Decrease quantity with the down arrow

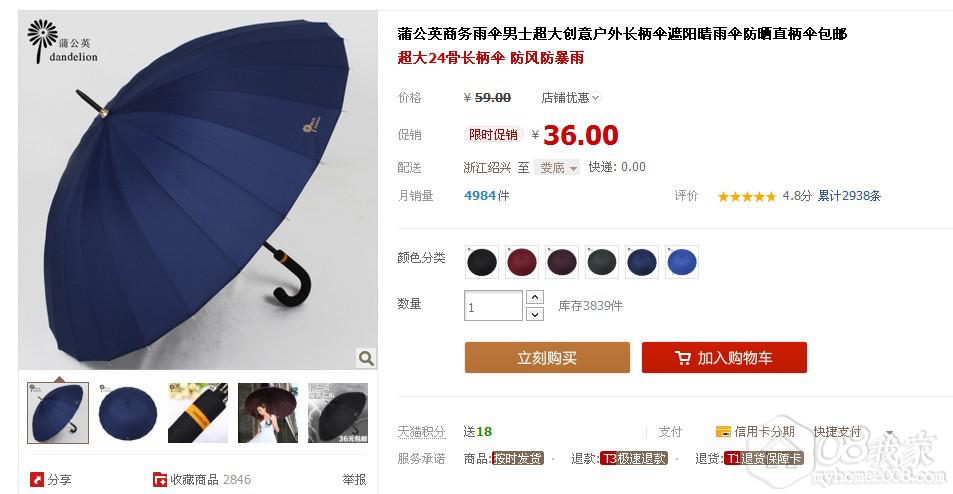[534, 314]
